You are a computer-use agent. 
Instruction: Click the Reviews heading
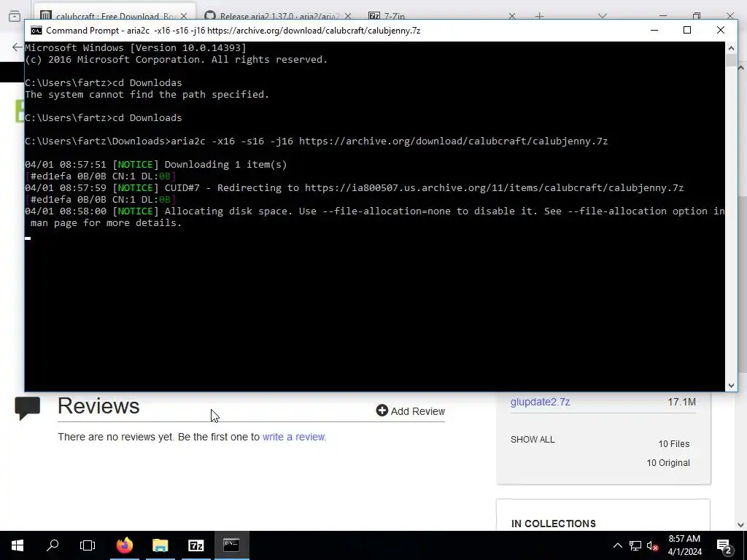click(x=98, y=406)
